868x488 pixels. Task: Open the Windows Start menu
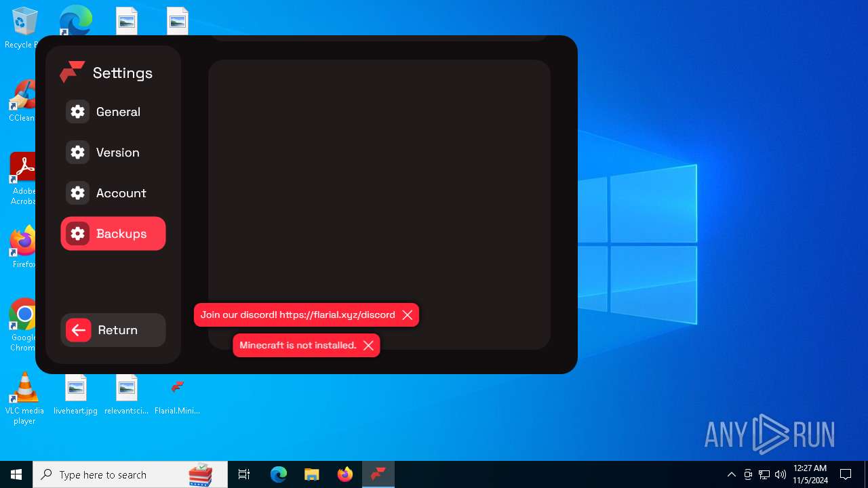click(16, 474)
